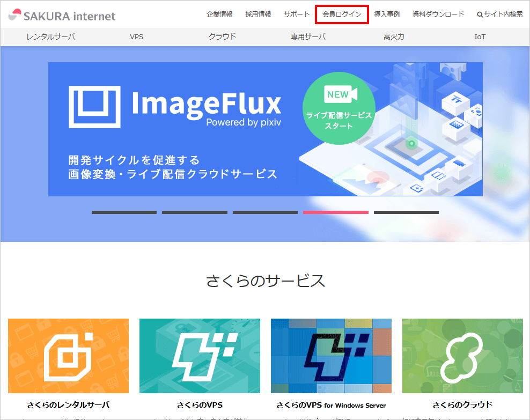
Task: Click the Powered by pixiv text
Action: [244, 122]
